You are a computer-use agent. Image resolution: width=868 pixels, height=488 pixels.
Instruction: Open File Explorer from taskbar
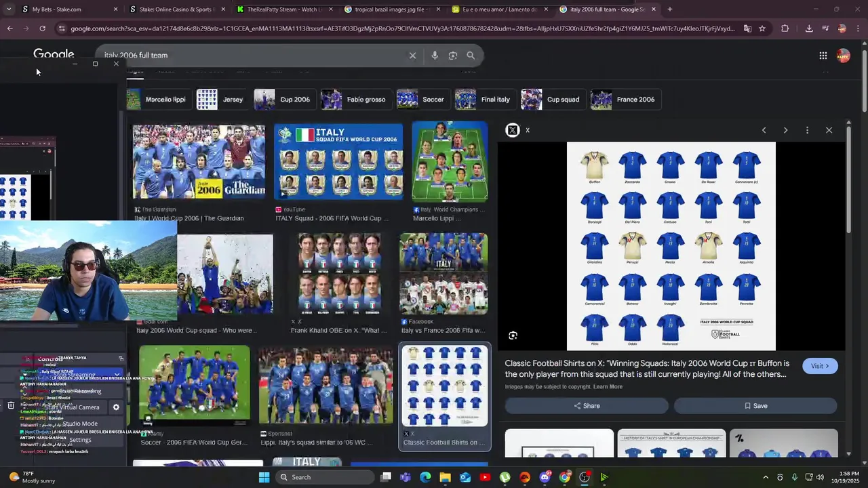pyautogui.click(x=445, y=477)
